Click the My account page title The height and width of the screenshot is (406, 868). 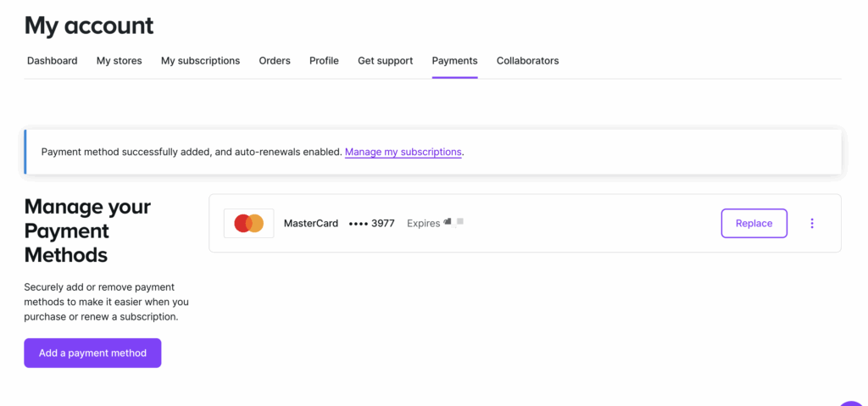pyautogui.click(x=89, y=25)
